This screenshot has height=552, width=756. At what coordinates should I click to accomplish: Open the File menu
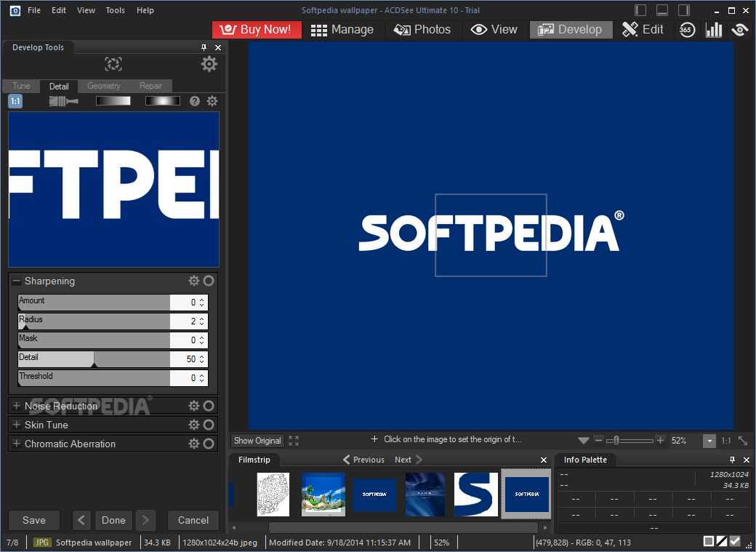coord(34,10)
